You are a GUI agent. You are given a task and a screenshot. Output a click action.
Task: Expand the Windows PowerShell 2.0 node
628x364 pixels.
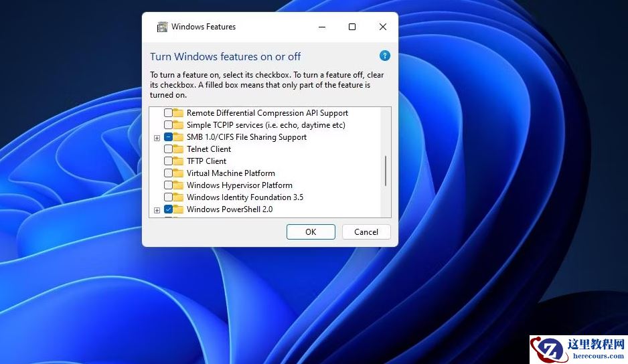[x=157, y=210]
